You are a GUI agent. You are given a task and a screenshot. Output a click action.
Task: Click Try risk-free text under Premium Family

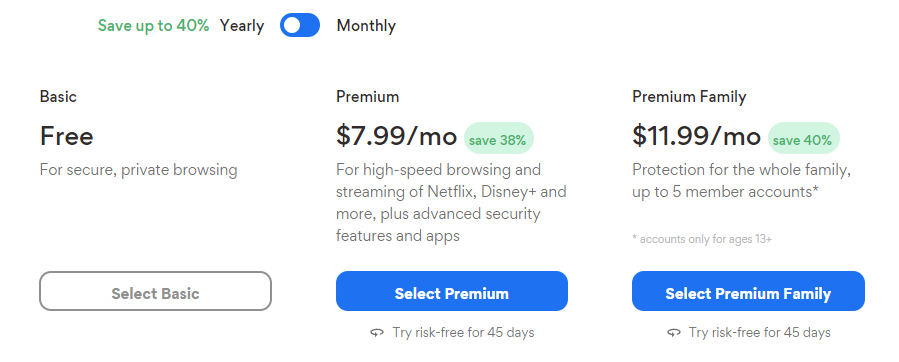tap(760, 333)
